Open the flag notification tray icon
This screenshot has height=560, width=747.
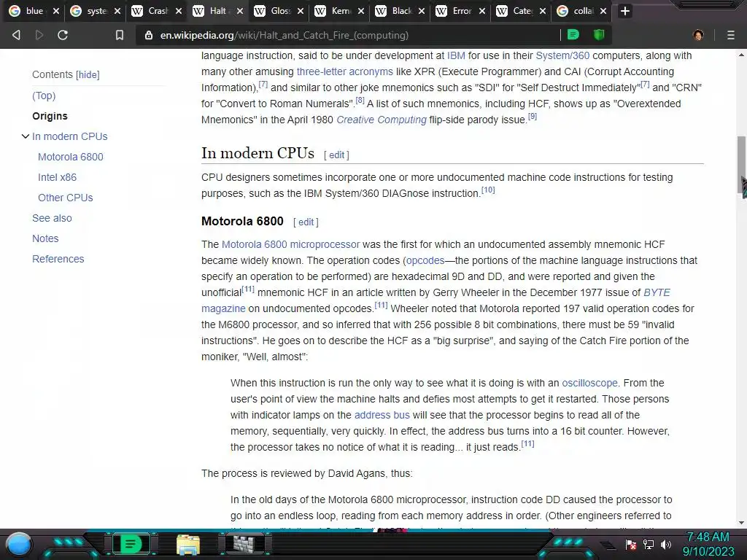coord(631,545)
